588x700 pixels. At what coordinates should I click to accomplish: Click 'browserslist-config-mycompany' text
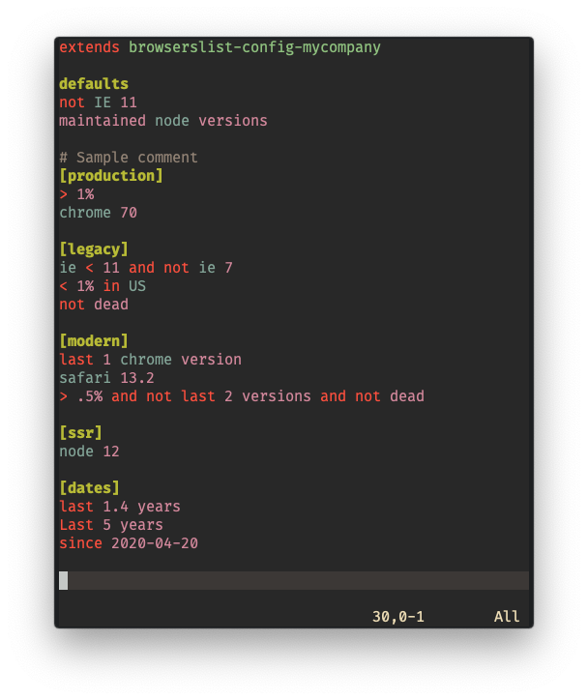[254, 47]
